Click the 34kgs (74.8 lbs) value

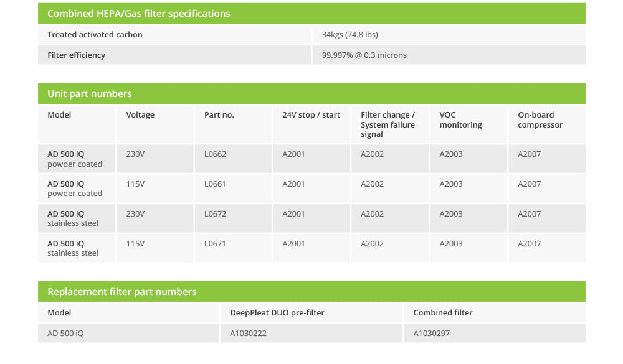click(350, 35)
